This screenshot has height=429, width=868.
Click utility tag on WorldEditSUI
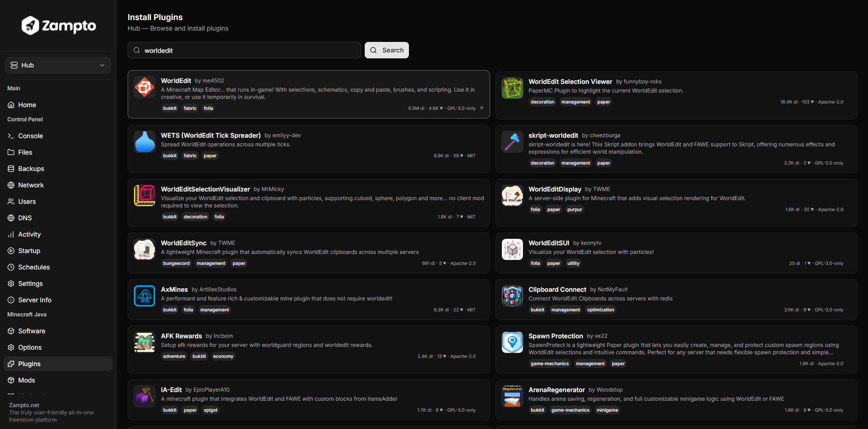pyautogui.click(x=573, y=264)
